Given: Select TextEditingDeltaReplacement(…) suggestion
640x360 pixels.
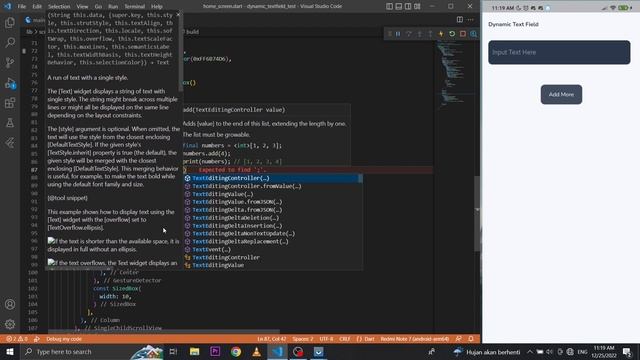Looking at the screenshot, I should click(x=272, y=242).
